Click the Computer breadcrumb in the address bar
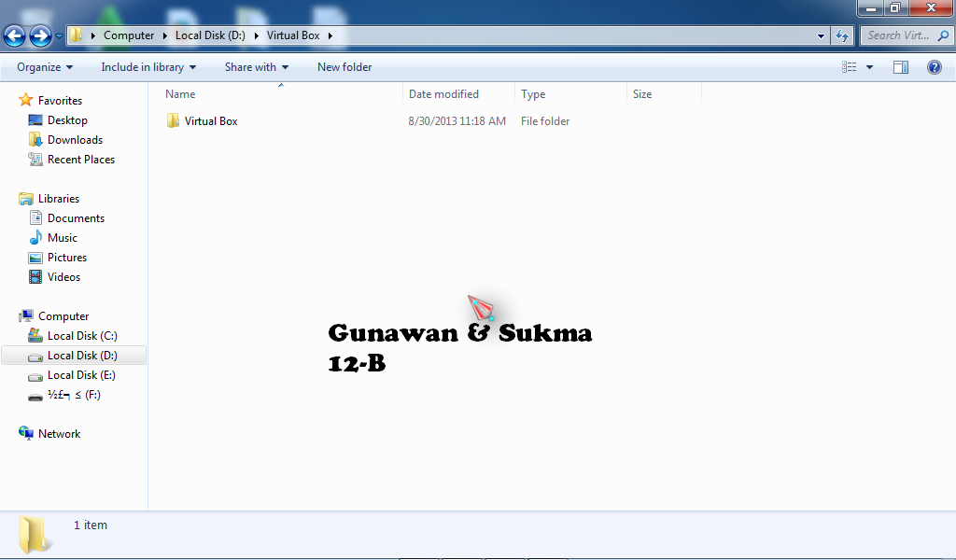This screenshot has width=956, height=560. [129, 35]
